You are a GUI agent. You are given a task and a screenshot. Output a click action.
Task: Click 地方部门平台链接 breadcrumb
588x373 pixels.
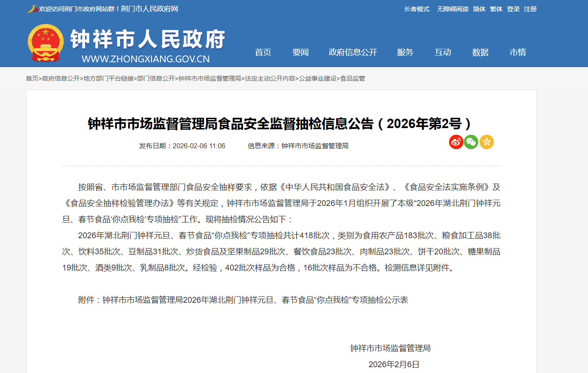point(108,78)
